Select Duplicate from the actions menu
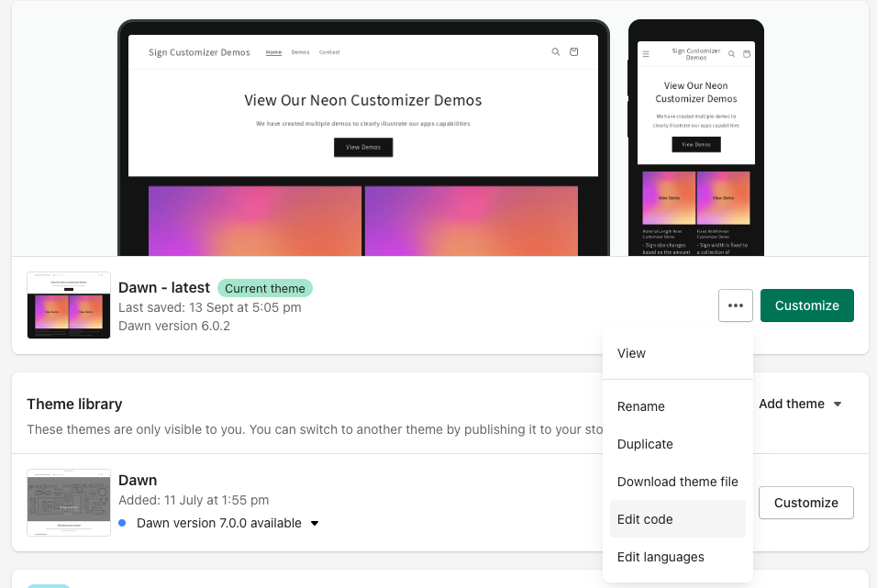This screenshot has height=588, width=877. click(645, 444)
